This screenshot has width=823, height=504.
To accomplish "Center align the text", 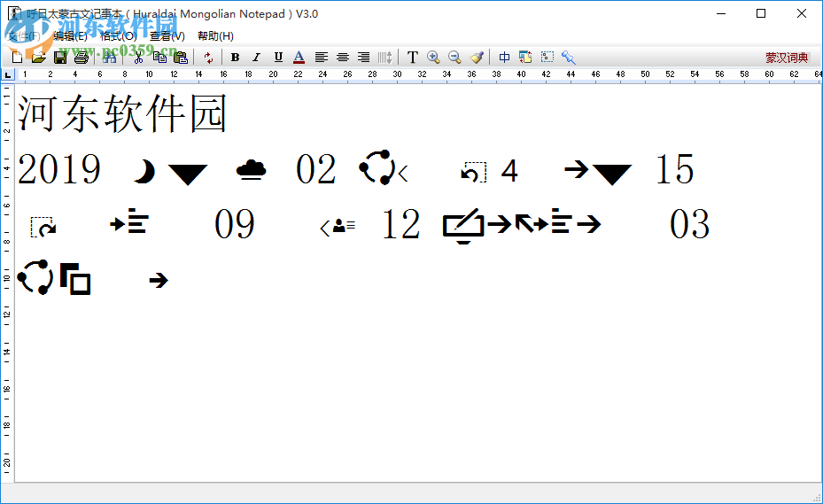I will 343,58.
